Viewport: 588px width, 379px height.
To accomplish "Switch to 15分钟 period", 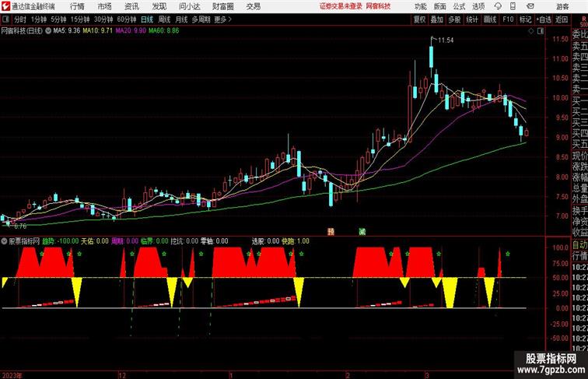I will [x=80, y=19].
